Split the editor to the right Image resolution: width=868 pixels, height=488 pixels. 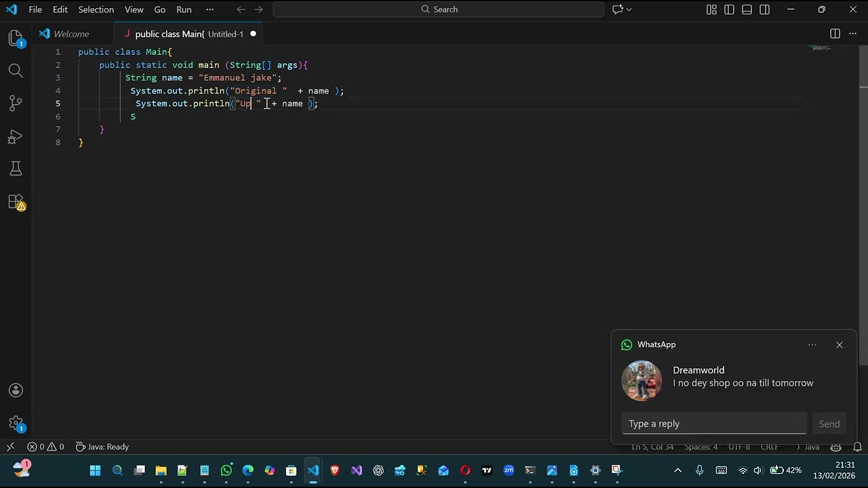coord(835,34)
